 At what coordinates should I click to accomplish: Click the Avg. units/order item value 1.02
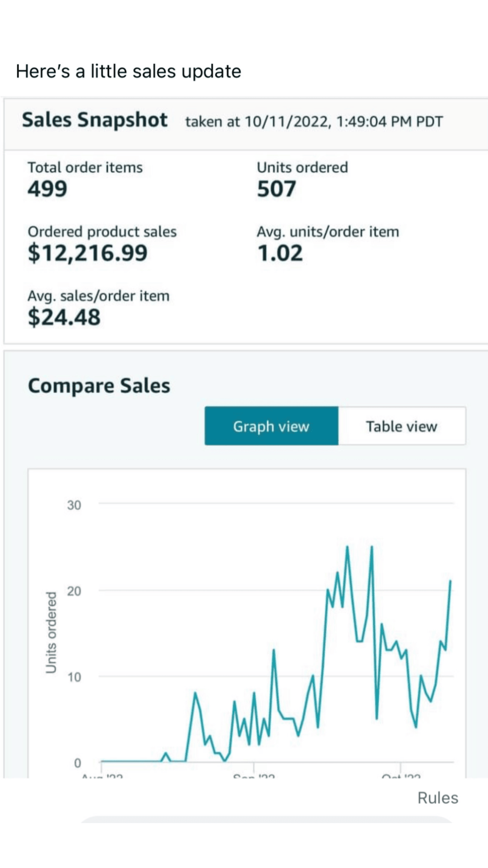tap(280, 253)
